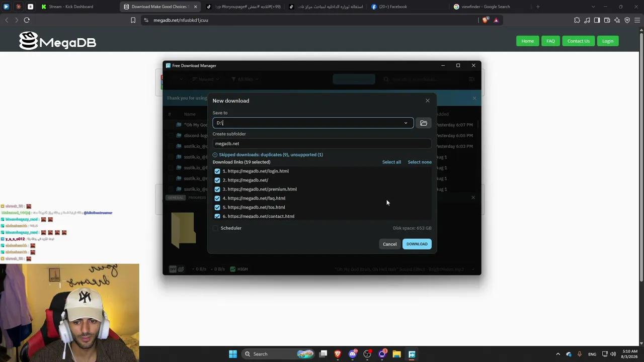Open the Save to path dropdown
This screenshot has height=362, width=644.
[x=406, y=123]
